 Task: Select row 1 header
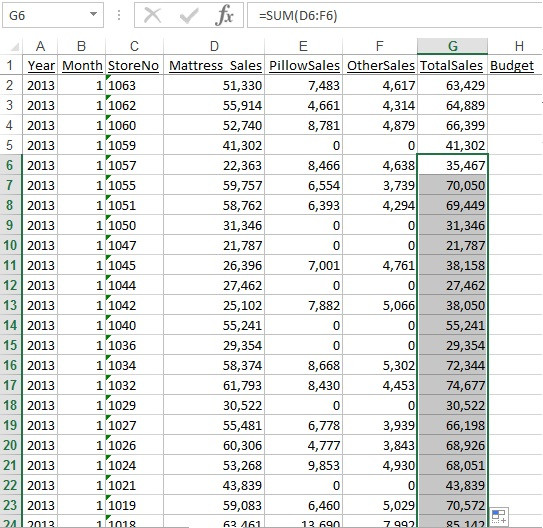10,65
